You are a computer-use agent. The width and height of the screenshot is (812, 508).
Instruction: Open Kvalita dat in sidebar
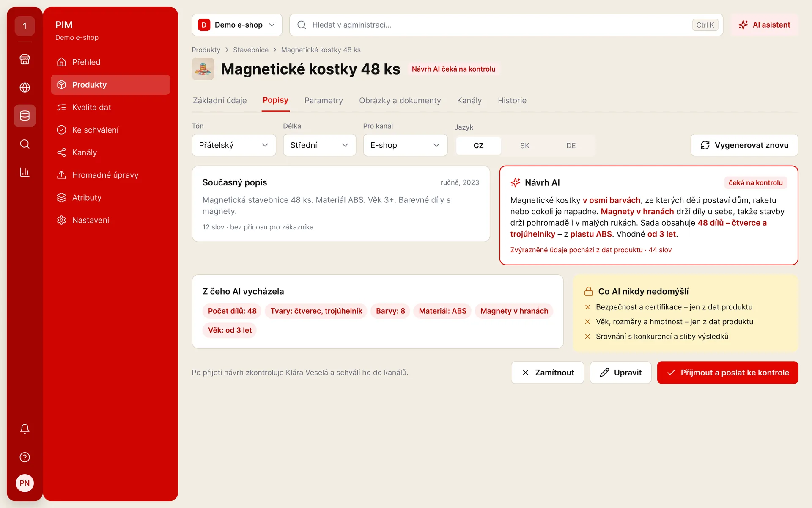tap(110, 107)
